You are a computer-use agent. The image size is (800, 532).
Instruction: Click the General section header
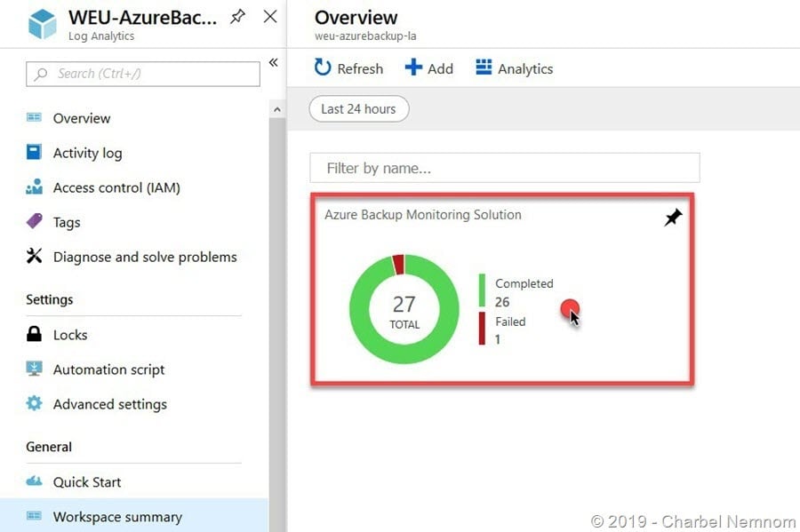[x=49, y=447]
